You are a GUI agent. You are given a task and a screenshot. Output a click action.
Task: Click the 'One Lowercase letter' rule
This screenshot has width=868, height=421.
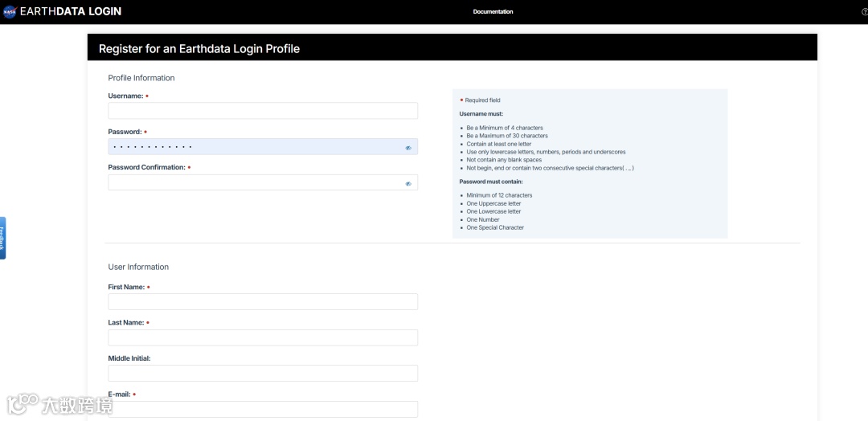tap(493, 211)
